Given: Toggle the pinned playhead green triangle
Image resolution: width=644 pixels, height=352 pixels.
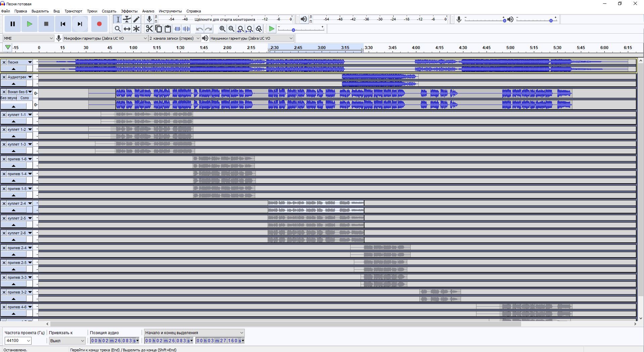Looking at the screenshot, I should (8, 47).
